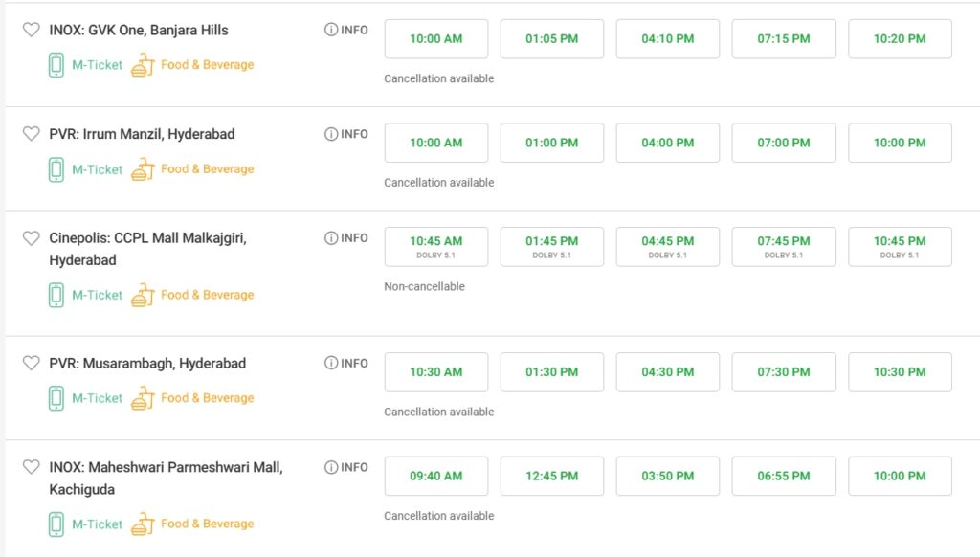The image size is (980, 557).
Task: Open INFO for INOX GVK One
Action: (x=345, y=30)
